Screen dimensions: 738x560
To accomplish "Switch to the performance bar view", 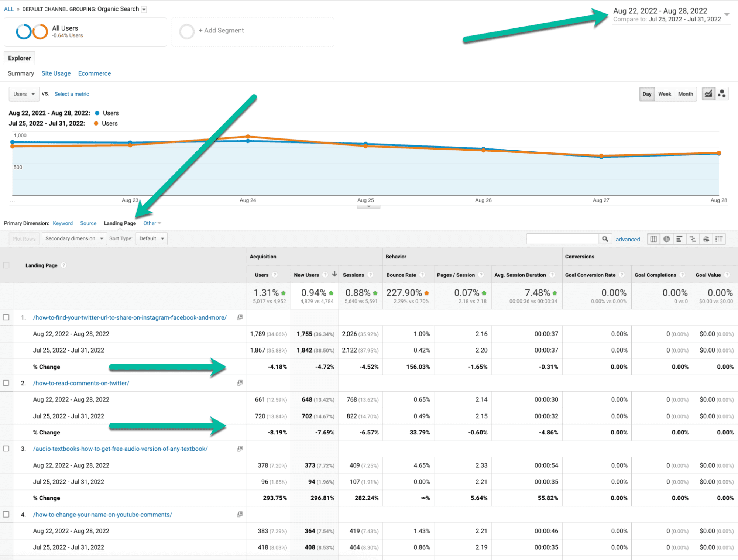I will point(679,239).
